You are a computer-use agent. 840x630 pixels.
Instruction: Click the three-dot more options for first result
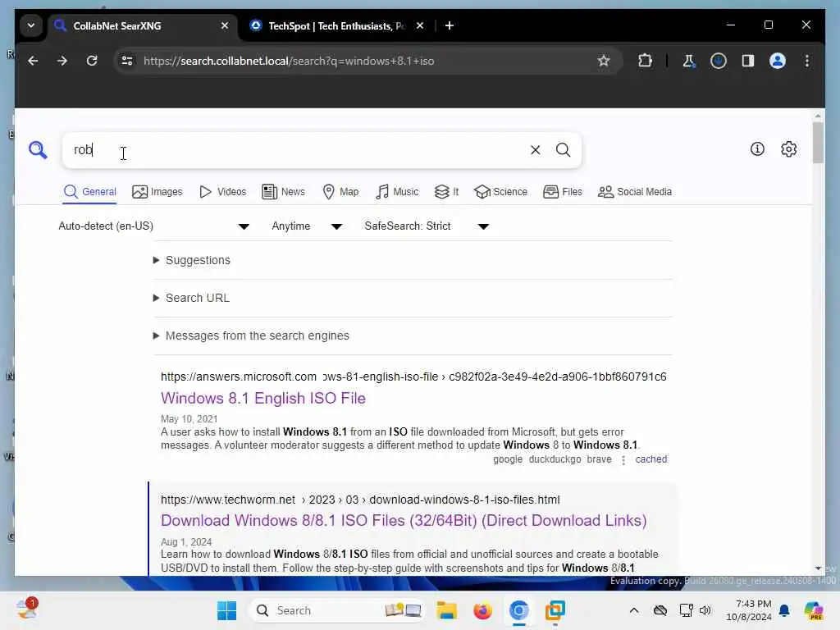click(x=623, y=459)
